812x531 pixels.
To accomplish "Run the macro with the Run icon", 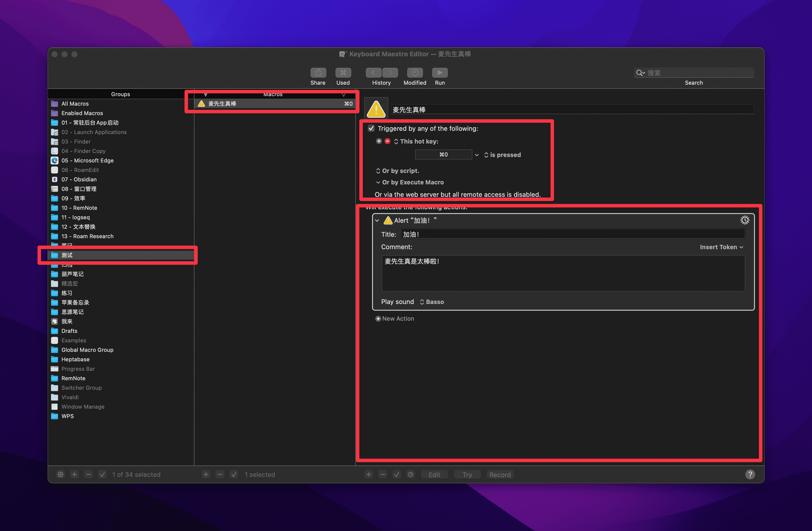I will coord(439,73).
